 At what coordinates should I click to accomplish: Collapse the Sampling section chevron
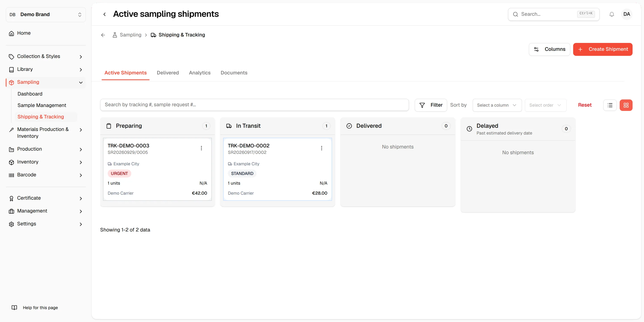(81, 83)
